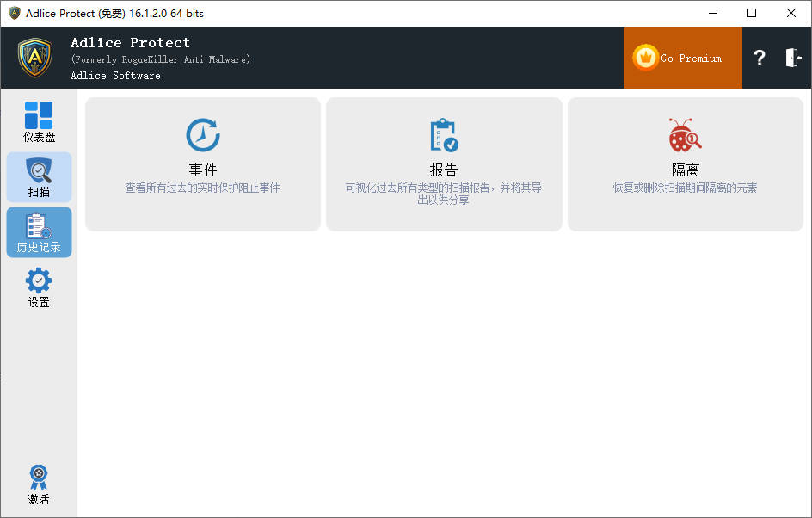Click the Adlice Software text
Screen dimensions: 812x518
coord(115,76)
